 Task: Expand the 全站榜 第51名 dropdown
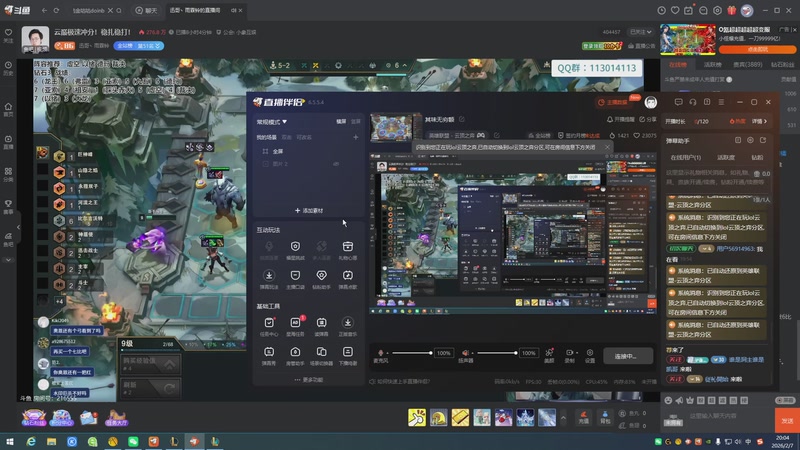[139, 45]
